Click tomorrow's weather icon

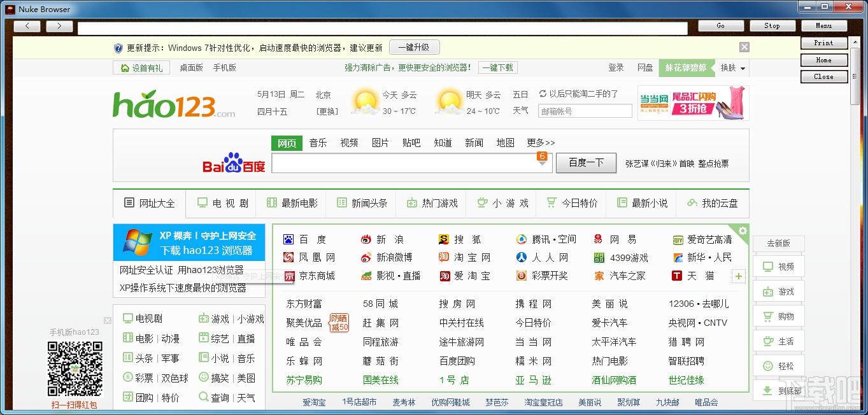(450, 102)
